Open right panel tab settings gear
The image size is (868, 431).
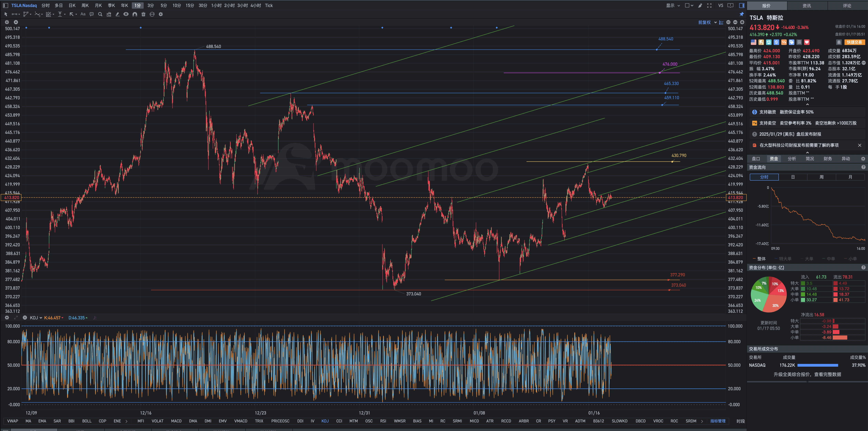[863, 159]
